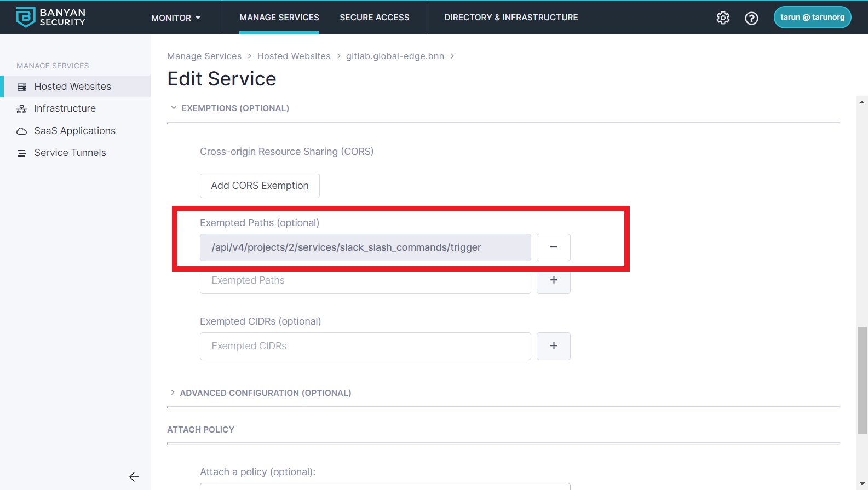The image size is (868, 490).
Task: Expand the Advanced Configuration (Optional) section
Action: (x=173, y=393)
